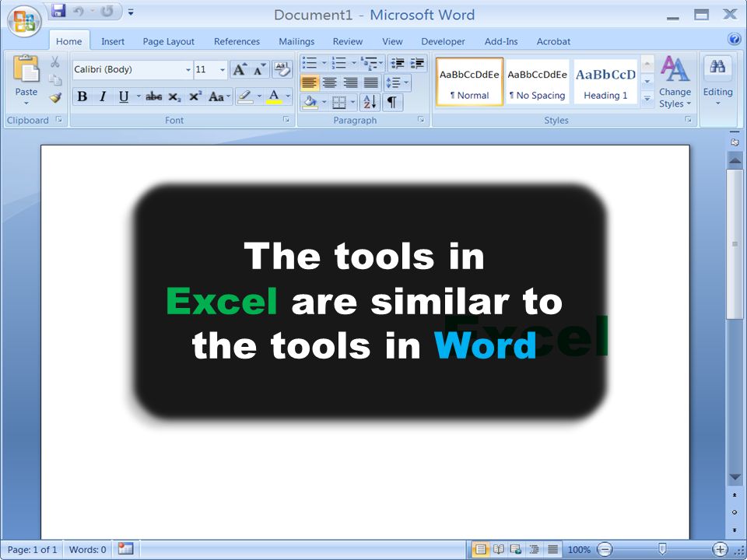Toggle Center alignment
This screenshot has width=747, height=560.
click(330, 83)
